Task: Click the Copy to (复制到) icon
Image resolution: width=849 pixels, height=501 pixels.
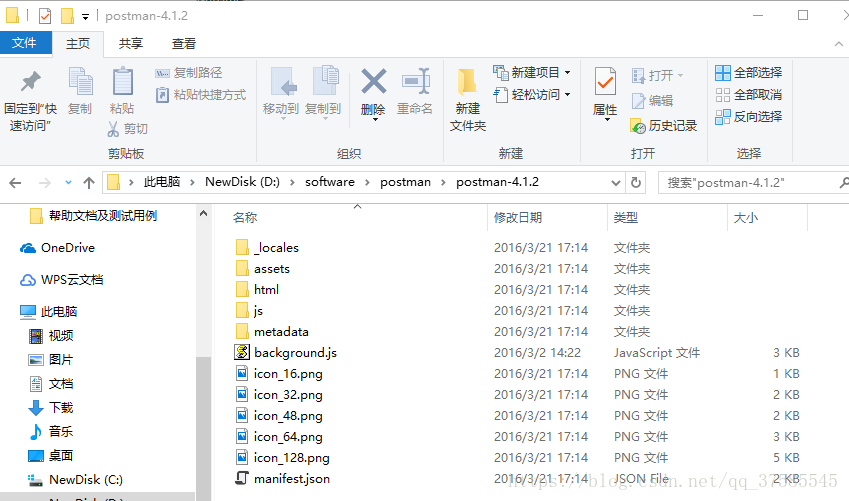Action: pos(325,81)
